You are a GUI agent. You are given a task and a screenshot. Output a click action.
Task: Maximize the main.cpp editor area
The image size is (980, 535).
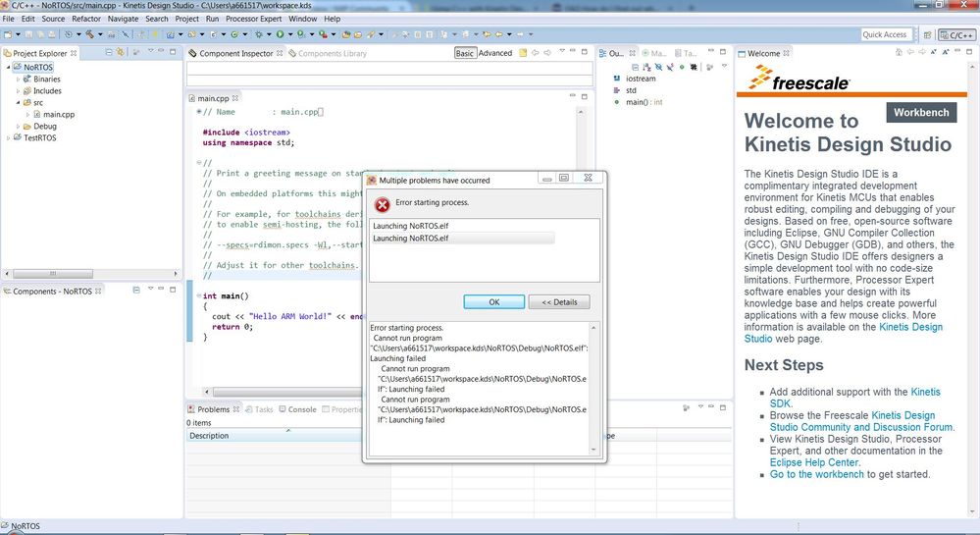coord(585,96)
